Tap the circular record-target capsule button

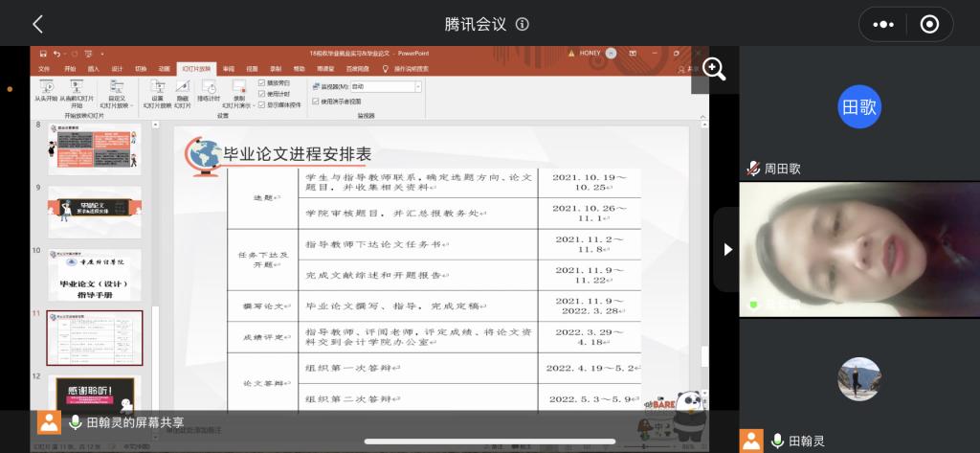pyautogui.click(x=929, y=24)
